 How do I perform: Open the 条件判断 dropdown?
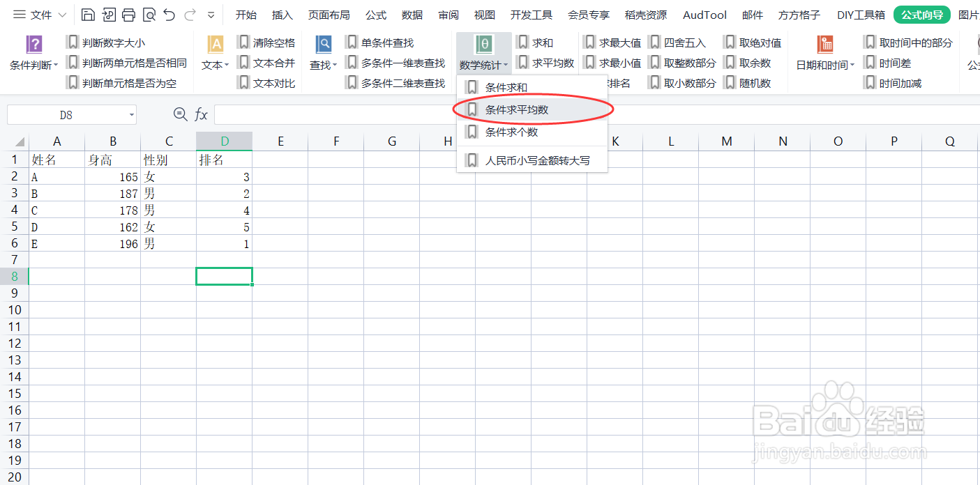(32, 62)
